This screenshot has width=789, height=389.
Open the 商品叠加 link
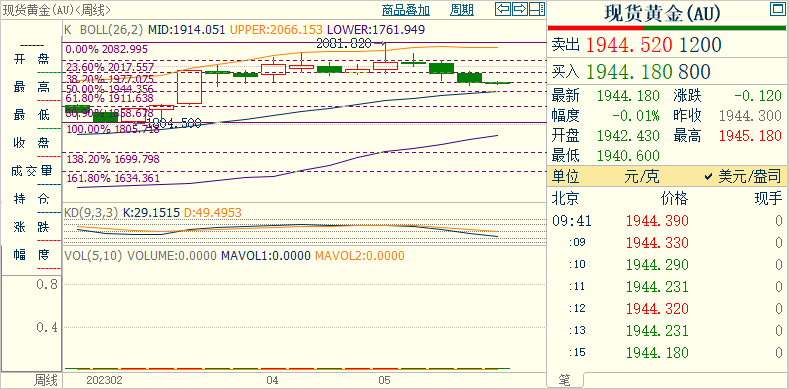(x=406, y=10)
